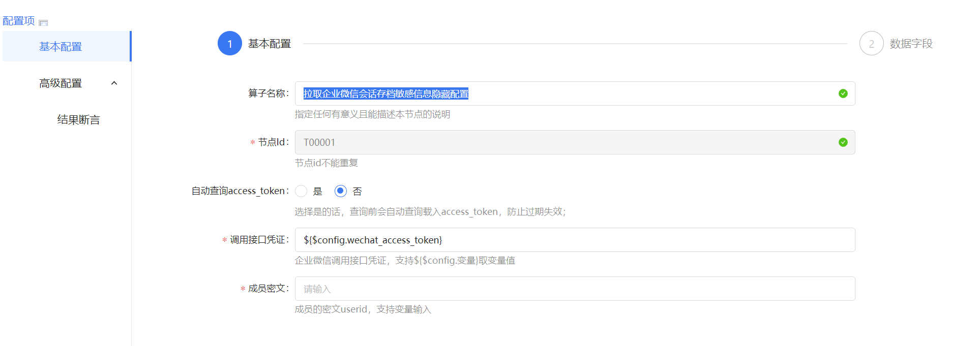The width and height of the screenshot is (980, 346).
Task: Collapse 高级配置 using its chevron arrow
Action: 114,83
